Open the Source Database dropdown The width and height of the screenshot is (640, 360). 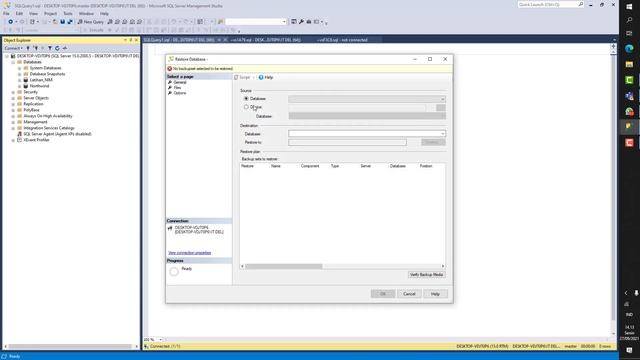click(x=442, y=99)
